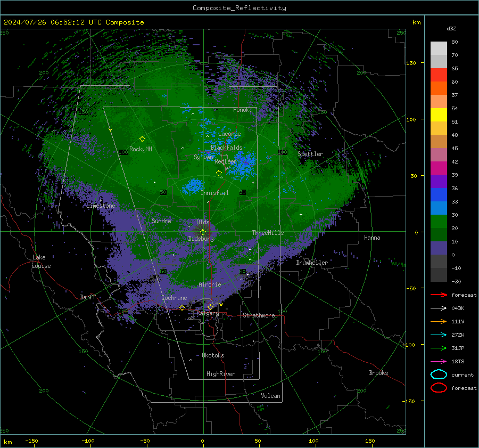This screenshot has width=479, height=448.
Task: Click the Blackfalds label
Action: pos(226,148)
